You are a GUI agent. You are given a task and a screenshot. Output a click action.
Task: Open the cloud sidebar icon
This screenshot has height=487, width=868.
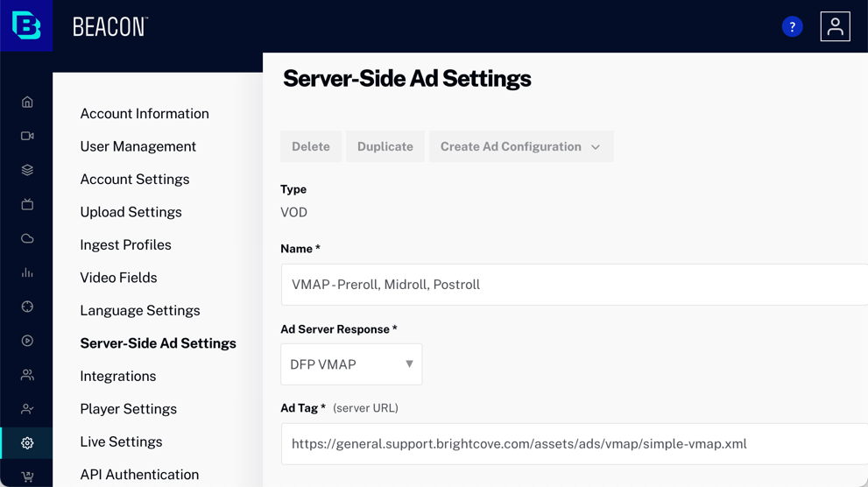[27, 238]
